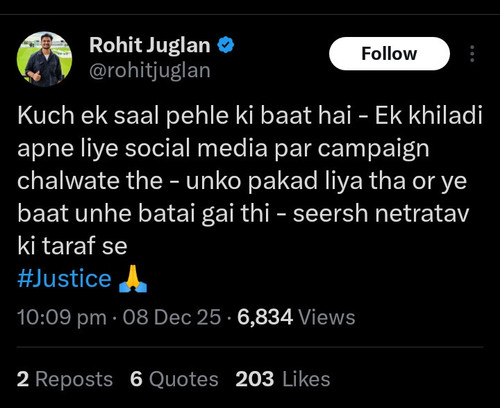Open the Rohit Juglan display name
The height and width of the screenshot is (408, 500).
(x=150, y=45)
